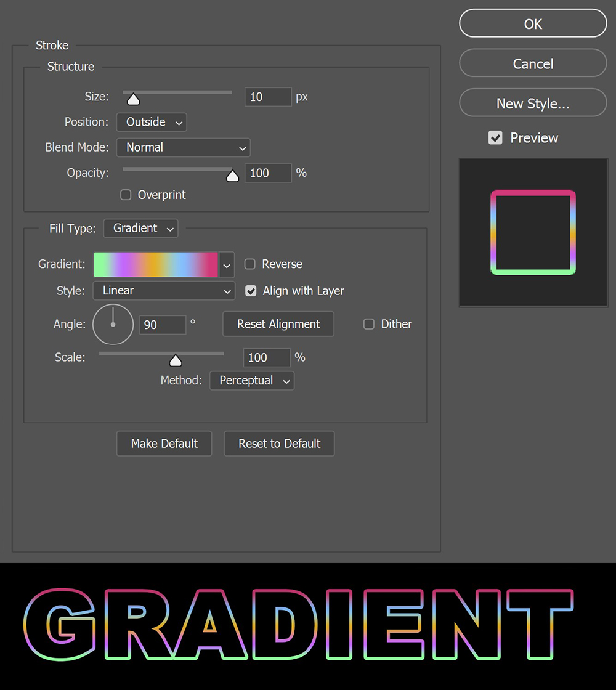Enable the Reverse gradient option
616x690 pixels.
[250, 264]
